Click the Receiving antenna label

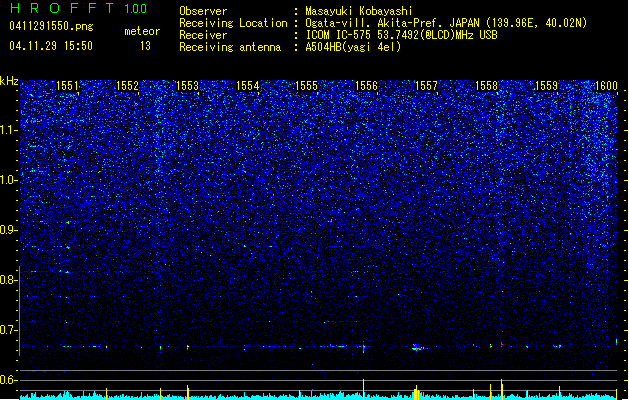(230, 47)
